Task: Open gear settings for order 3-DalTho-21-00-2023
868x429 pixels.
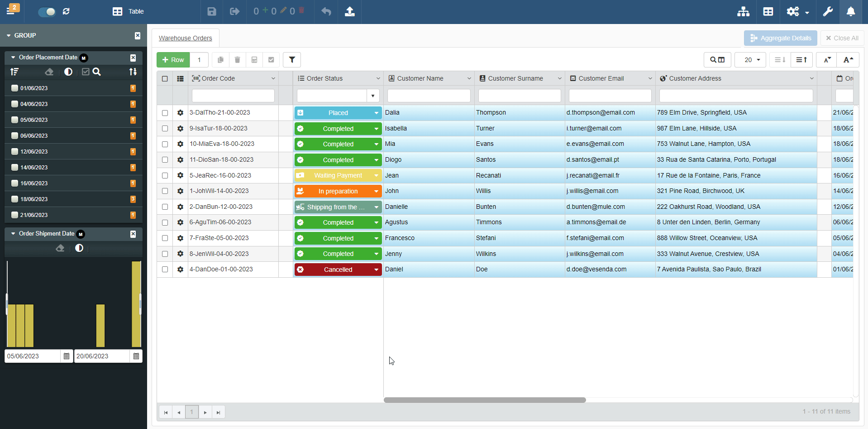Action: [x=180, y=113]
